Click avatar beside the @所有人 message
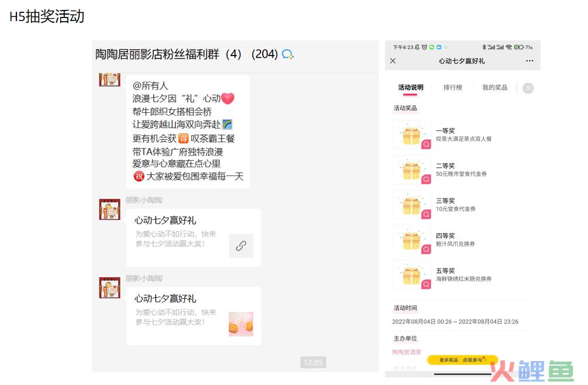Image resolution: width=588 pixels, height=385 pixels. tap(109, 80)
